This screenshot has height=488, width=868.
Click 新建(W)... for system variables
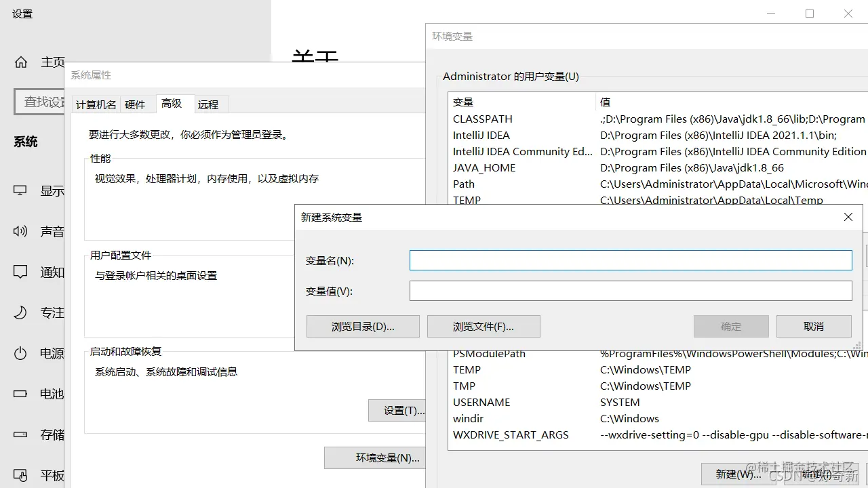[738, 474]
